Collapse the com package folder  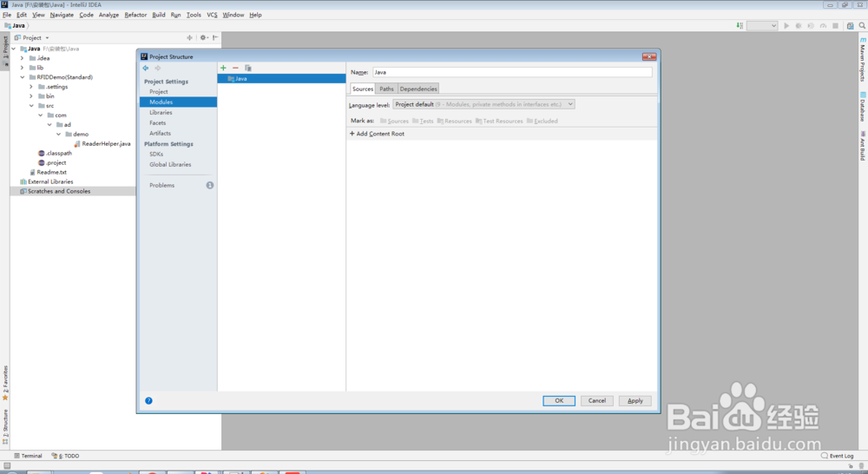click(x=41, y=115)
